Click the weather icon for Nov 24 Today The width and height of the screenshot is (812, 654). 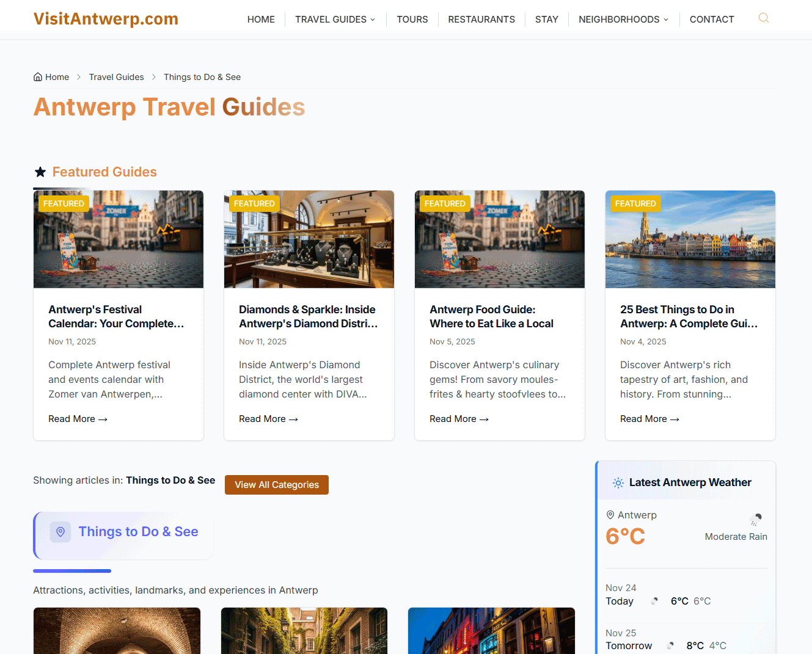point(654,601)
